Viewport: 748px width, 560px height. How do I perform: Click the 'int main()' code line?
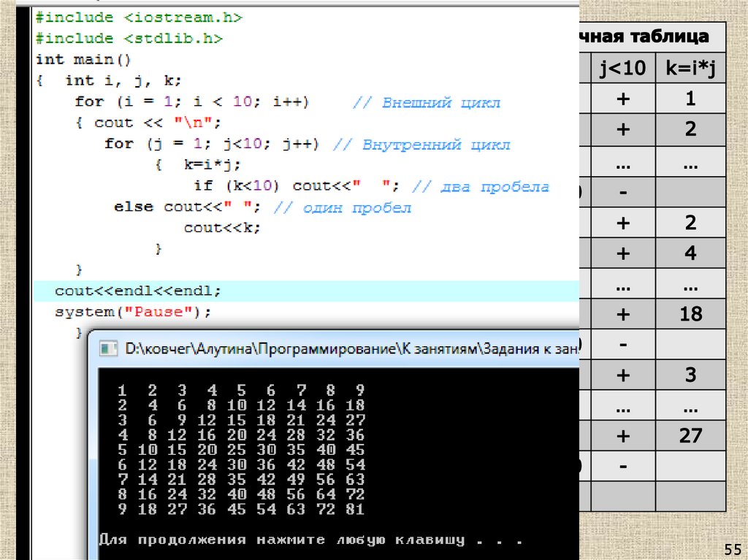83,60
